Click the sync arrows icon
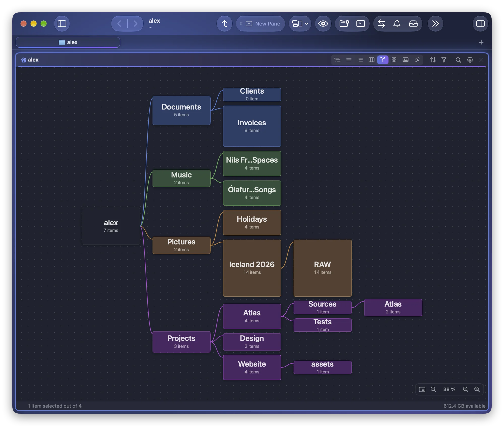 (381, 23)
